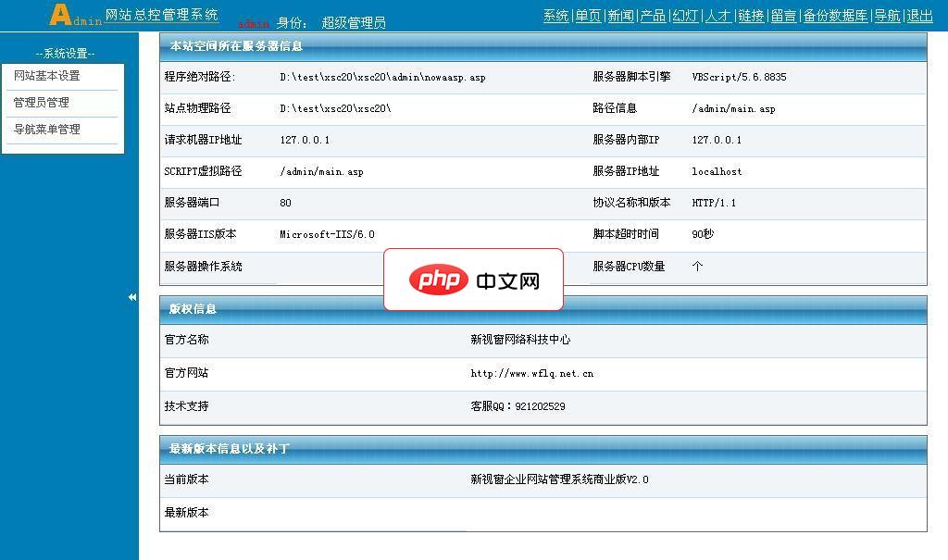Open the 系统 menu

point(555,16)
